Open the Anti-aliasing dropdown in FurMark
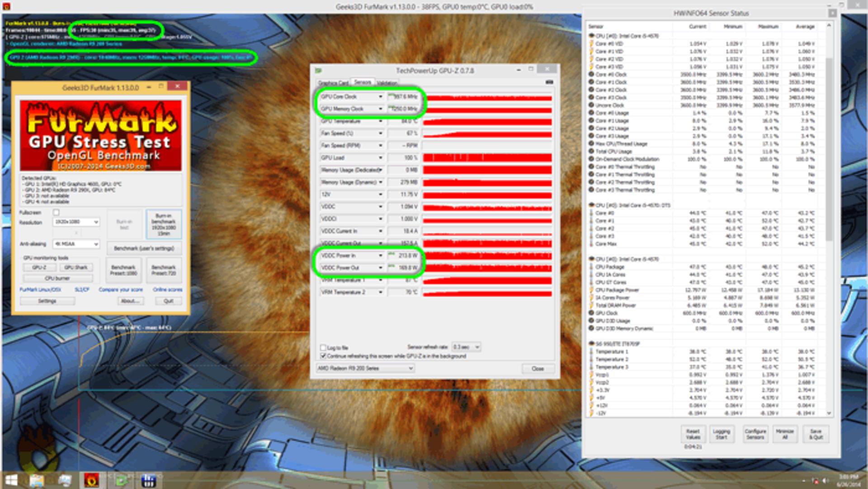The image size is (868, 489). coord(76,244)
